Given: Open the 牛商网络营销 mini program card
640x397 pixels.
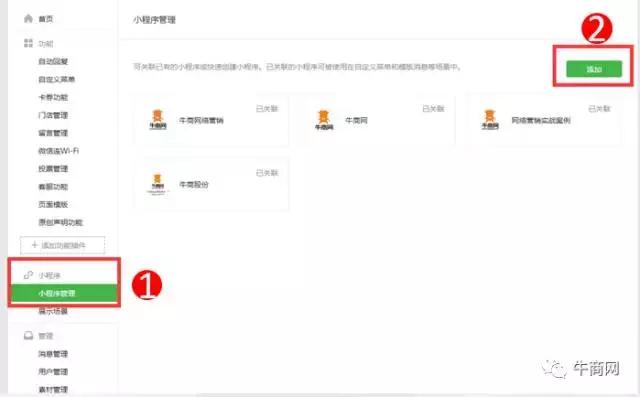Looking at the screenshot, I should 211,120.
